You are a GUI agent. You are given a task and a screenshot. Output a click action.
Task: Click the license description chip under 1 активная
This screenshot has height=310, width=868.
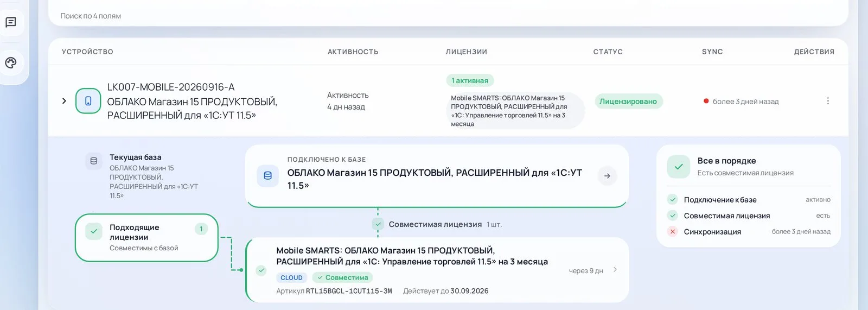point(514,111)
